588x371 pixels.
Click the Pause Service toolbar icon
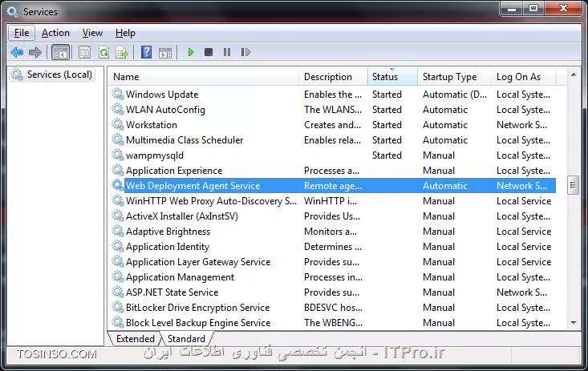pyautogui.click(x=227, y=52)
